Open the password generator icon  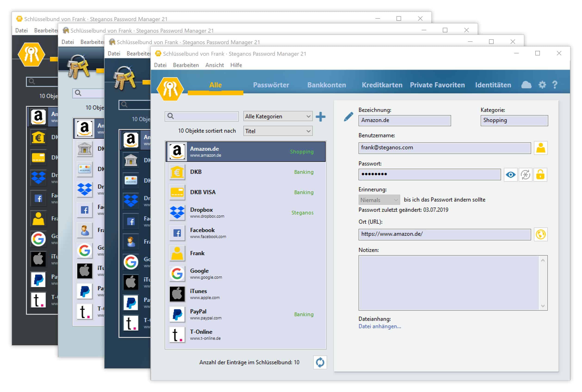point(525,175)
